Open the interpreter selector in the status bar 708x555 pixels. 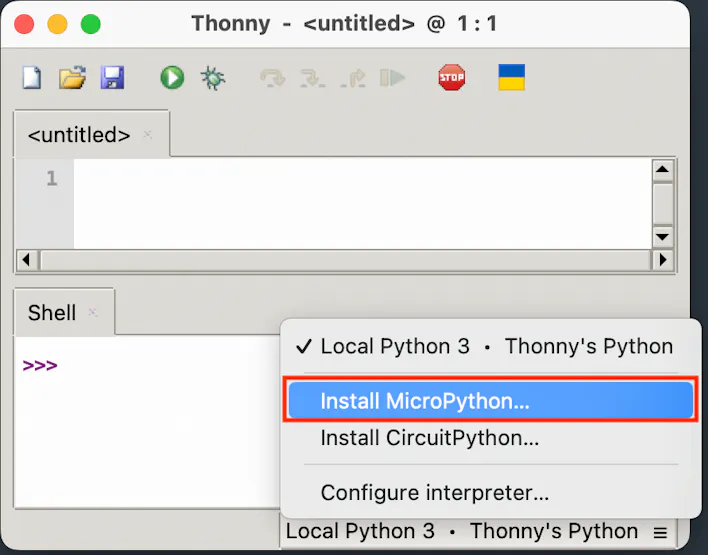click(x=476, y=532)
